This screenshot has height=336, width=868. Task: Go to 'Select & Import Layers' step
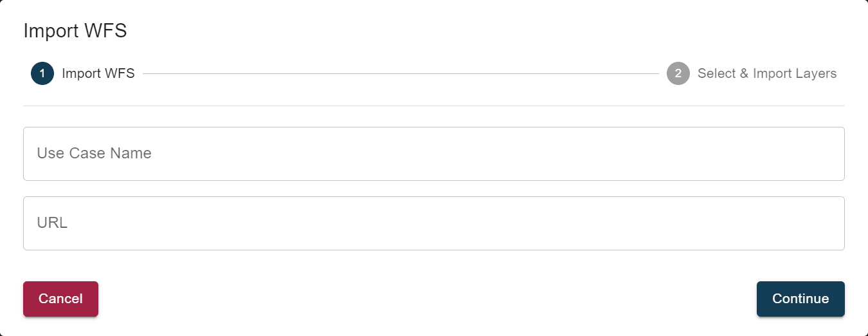pos(766,73)
